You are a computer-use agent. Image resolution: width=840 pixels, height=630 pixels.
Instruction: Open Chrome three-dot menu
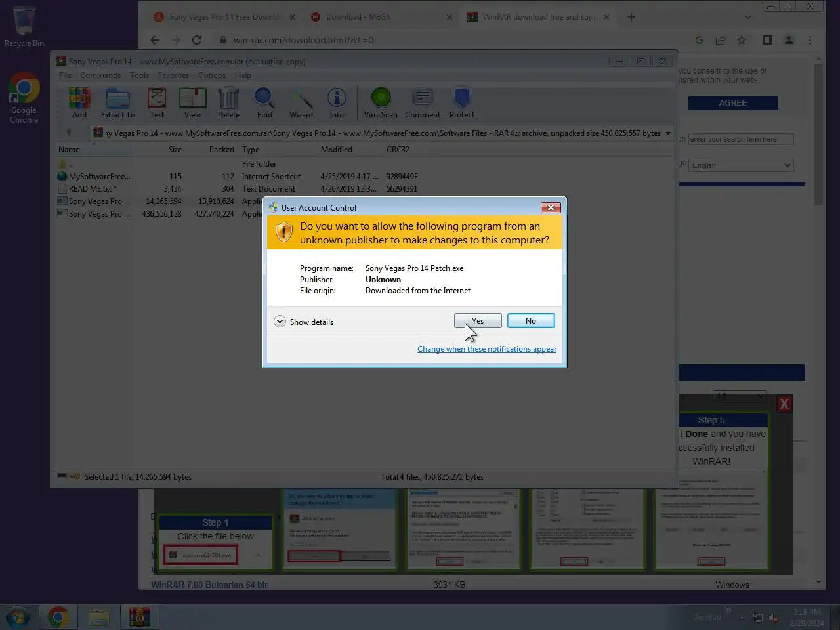click(x=810, y=40)
